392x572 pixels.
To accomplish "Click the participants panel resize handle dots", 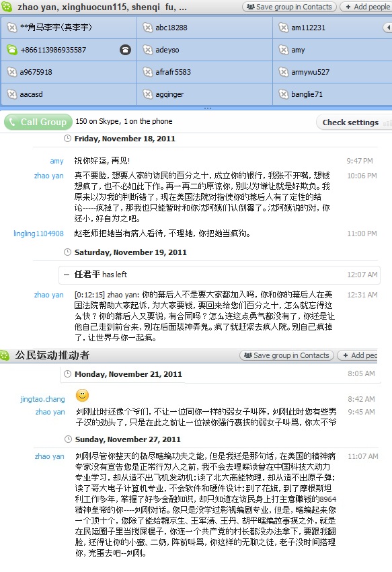I will 208,108.
